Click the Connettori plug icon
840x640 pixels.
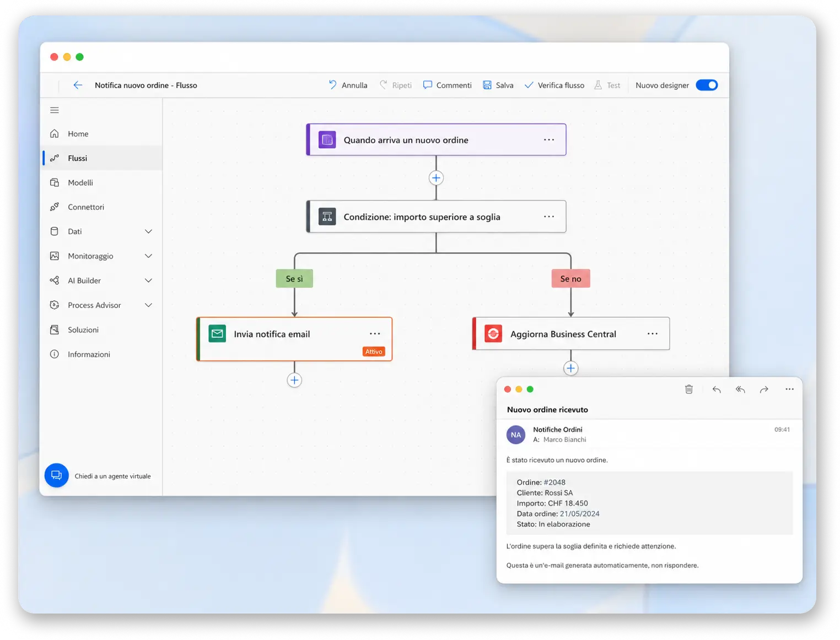click(x=55, y=207)
